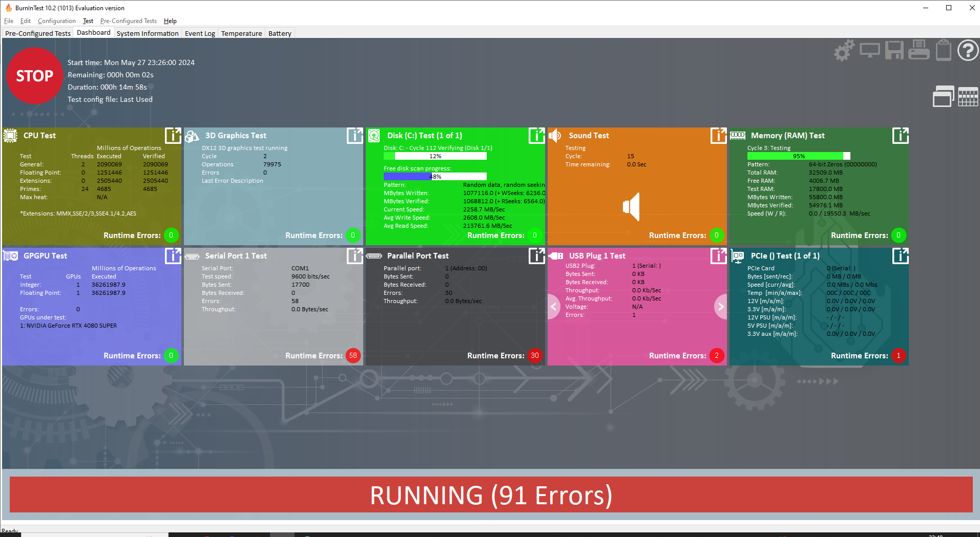Open 3D Graphics Test details window icon
This screenshot has height=537, width=980.
[355, 136]
